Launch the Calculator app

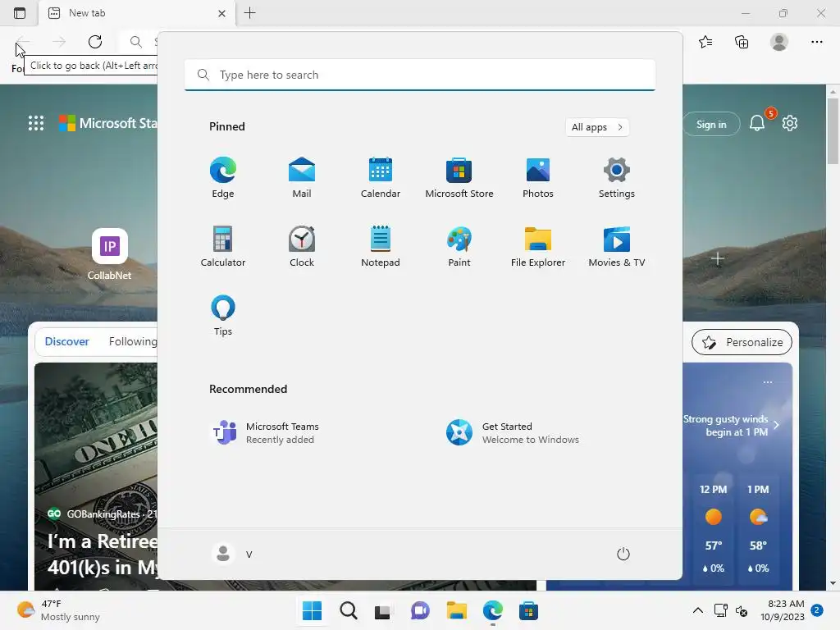[223, 246]
